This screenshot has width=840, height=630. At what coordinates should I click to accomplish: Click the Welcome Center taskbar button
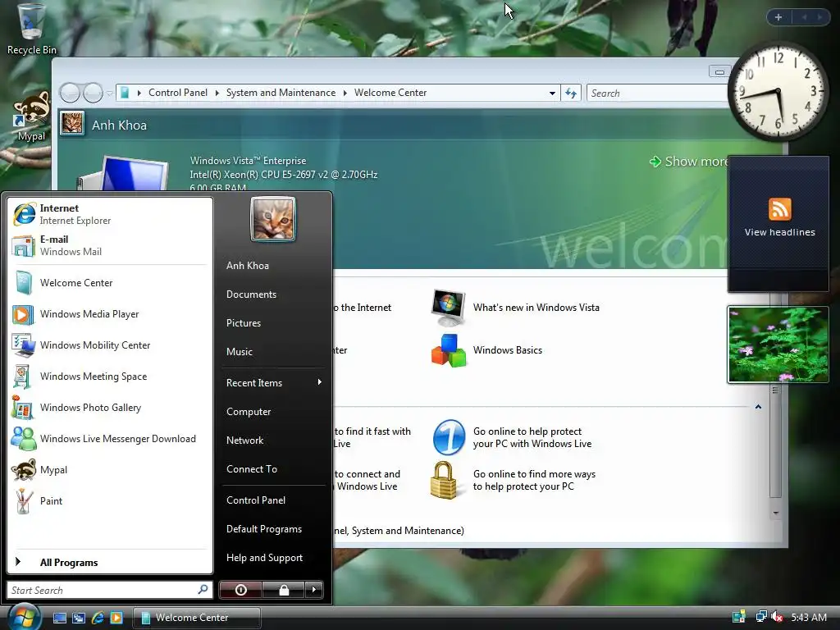pyautogui.click(x=197, y=618)
